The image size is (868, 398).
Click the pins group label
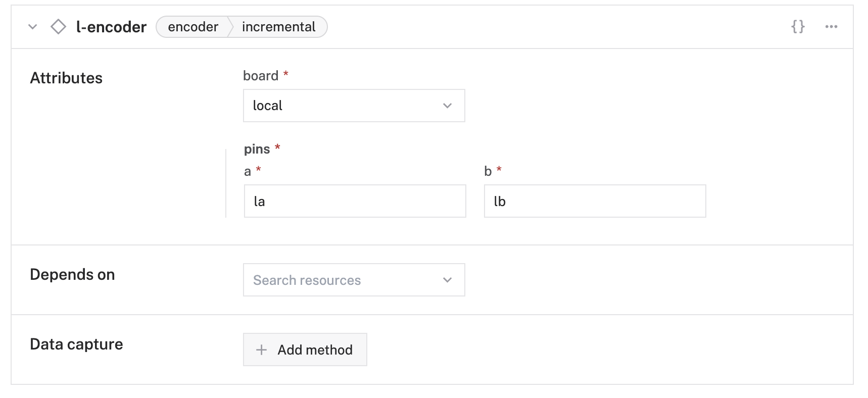(x=257, y=149)
